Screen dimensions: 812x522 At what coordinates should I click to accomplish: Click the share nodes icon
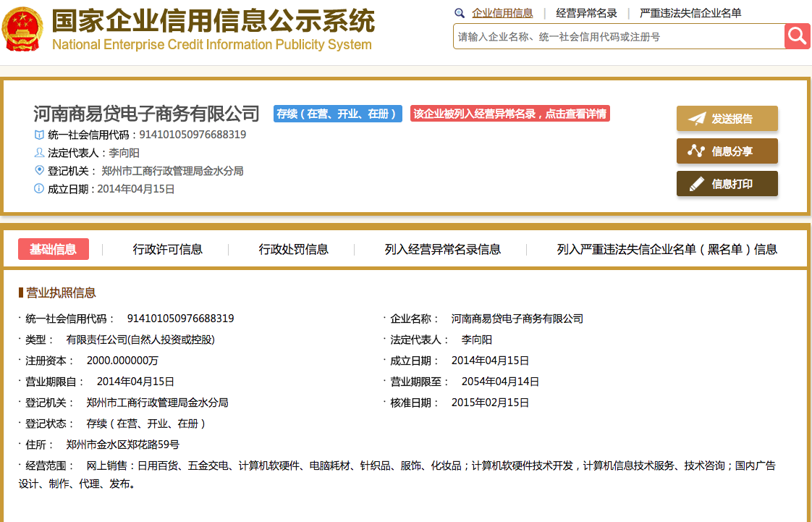click(x=696, y=151)
